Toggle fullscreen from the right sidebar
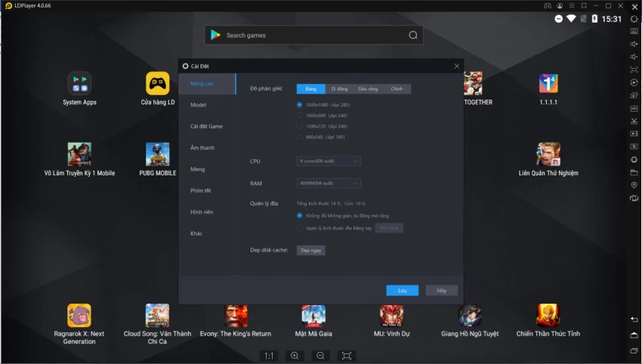This screenshot has height=364, width=642. 634,69
